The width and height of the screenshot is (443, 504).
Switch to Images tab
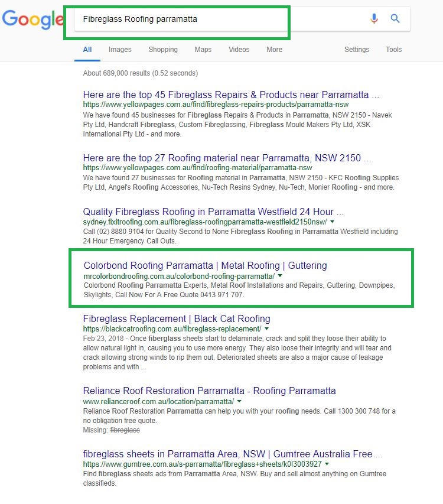pos(120,50)
